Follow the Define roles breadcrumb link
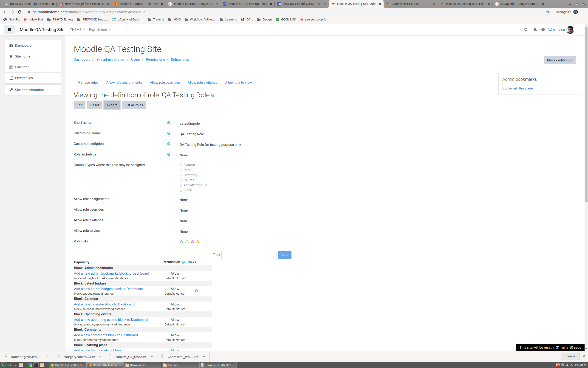This screenshot has width=588, height=368. (180, 60)
